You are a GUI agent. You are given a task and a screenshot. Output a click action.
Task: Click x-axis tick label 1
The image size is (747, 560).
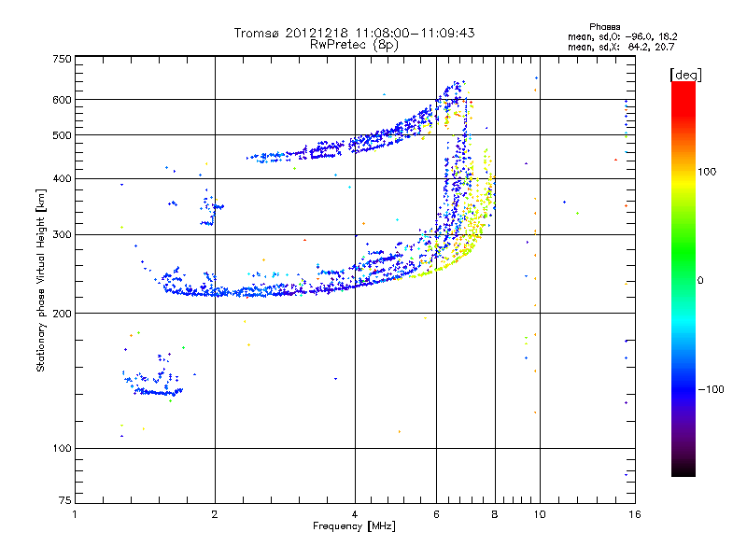pos(75,514)
